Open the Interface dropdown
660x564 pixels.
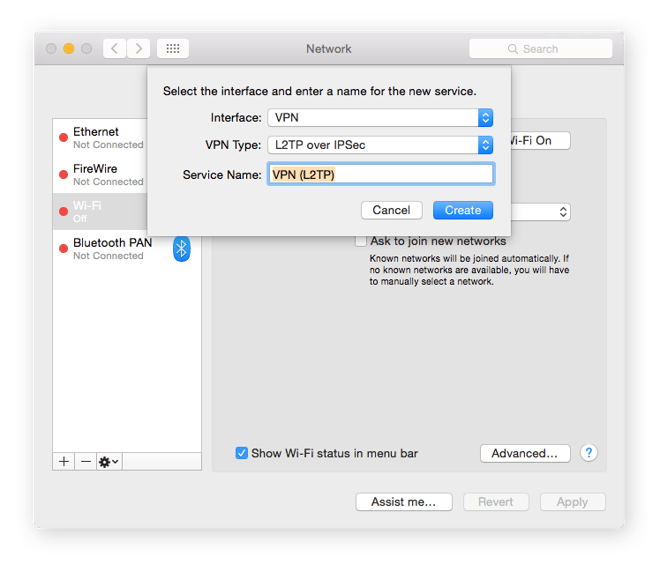tap(380, 117)
